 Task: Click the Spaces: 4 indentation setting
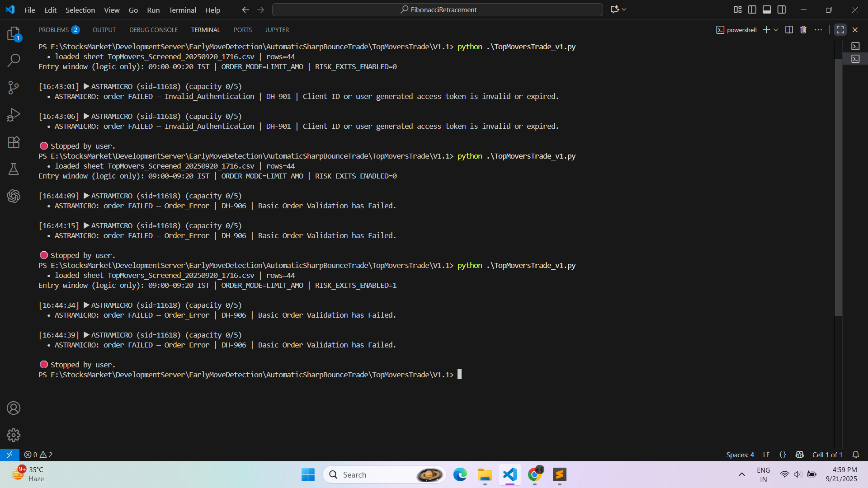tap(740, 455)
